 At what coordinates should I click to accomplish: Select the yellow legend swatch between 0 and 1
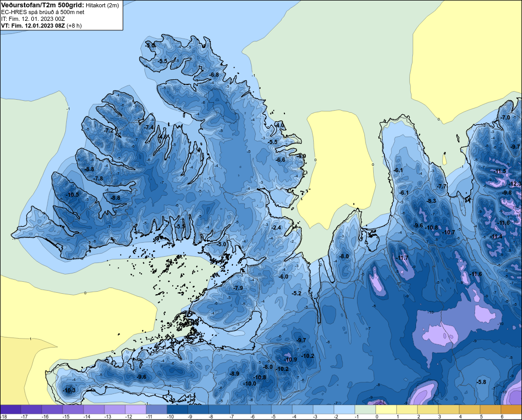(x=386, y=410)
